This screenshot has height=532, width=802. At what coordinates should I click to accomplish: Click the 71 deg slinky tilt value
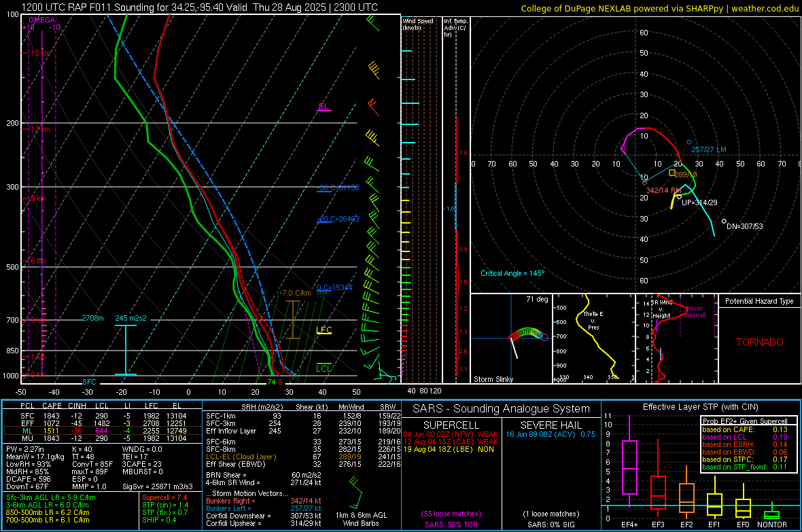coord(537,299)
